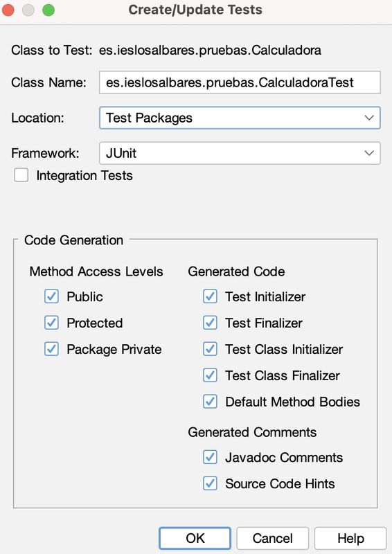Uncheck Source Code Hints

point(210,483)
